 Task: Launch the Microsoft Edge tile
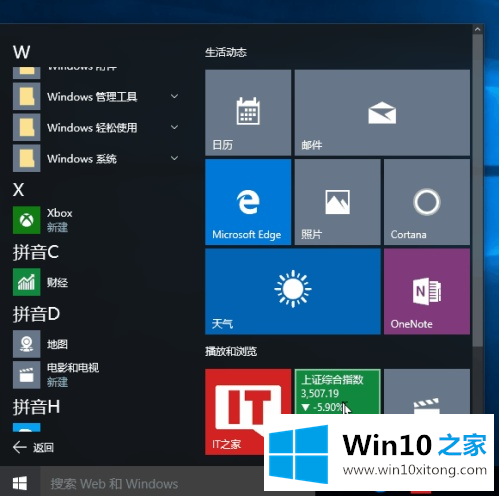tap(248, 202)
